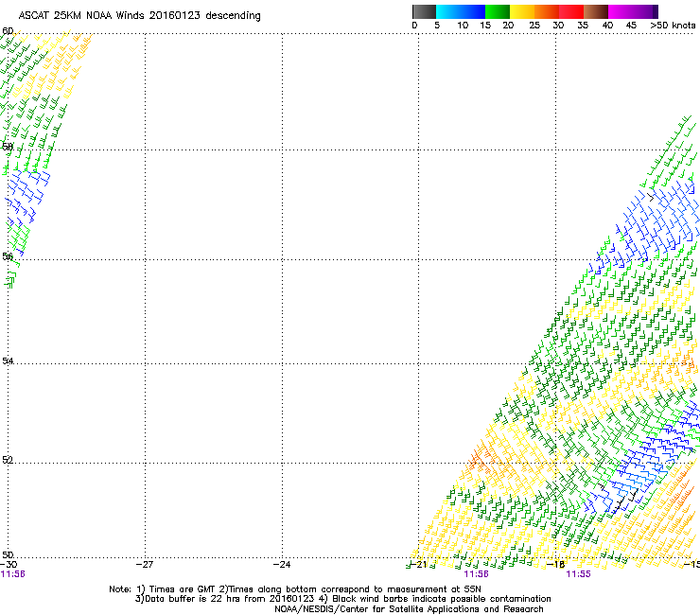Click the '58' latitude label
This screenshot has height=615, width=700.
coord(8,147)
